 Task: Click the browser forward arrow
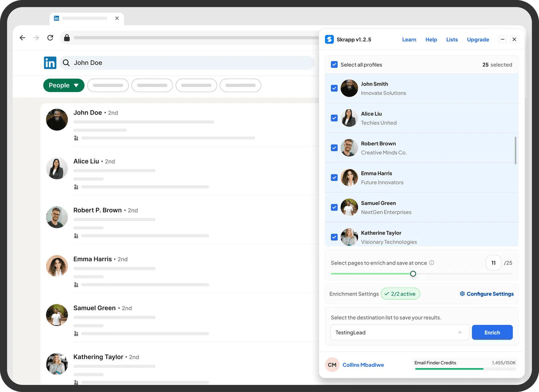(36, 38)
